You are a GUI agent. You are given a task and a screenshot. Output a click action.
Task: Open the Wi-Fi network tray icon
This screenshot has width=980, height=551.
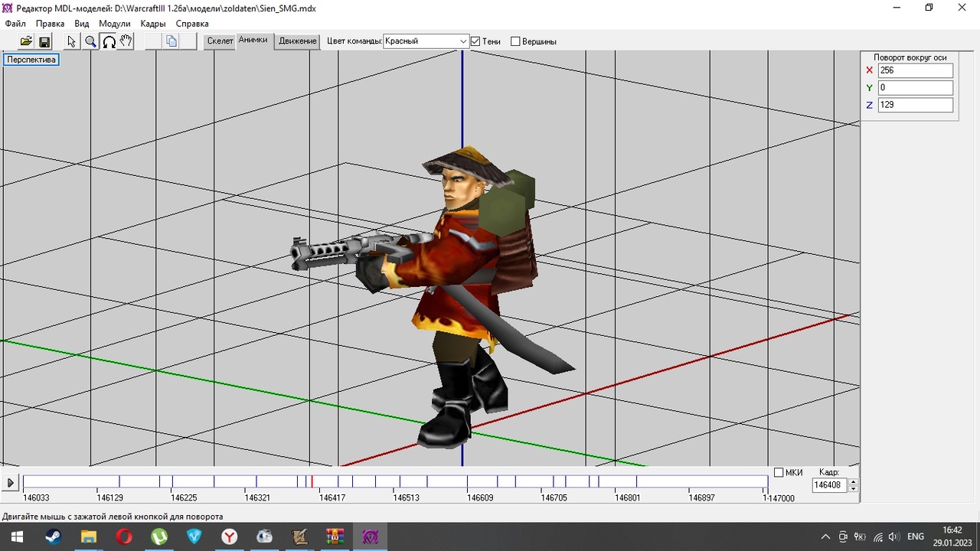(877, 536)
